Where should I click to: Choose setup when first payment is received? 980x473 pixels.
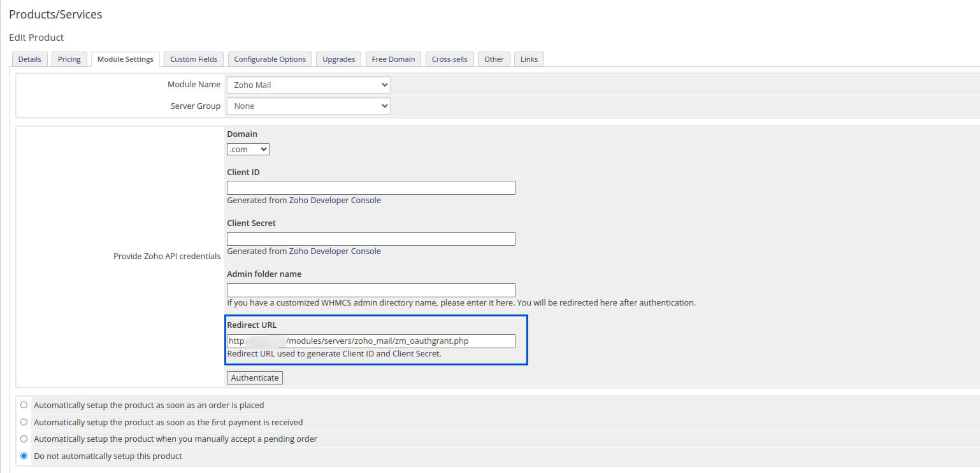tap(24, 421)
